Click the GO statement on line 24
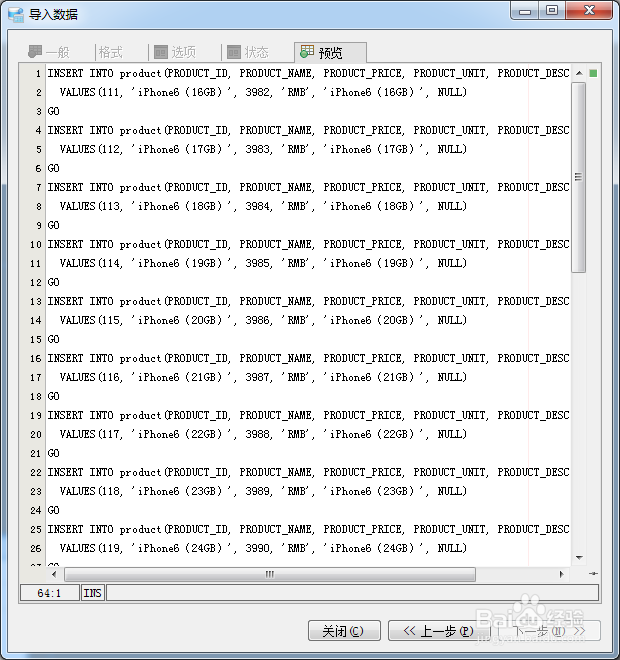Viewport: 620px width, 660px height. click(x=53, y=510)
